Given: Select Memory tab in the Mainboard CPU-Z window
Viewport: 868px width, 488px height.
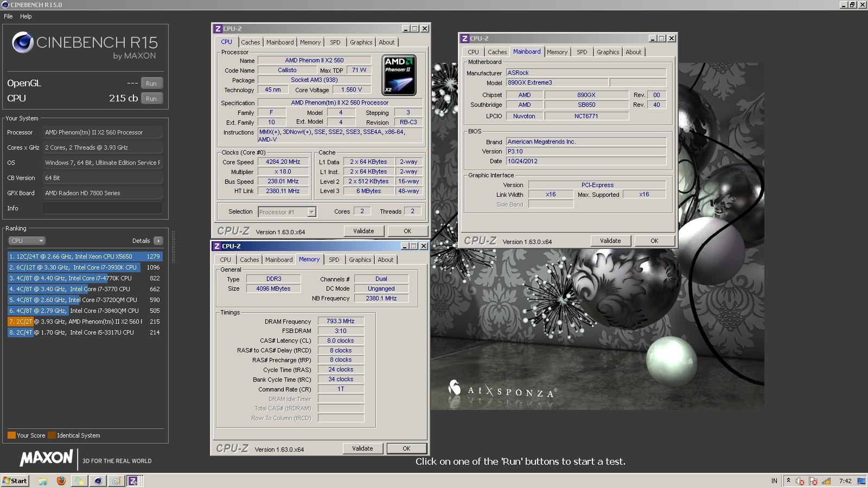Looking at the screenshot, I should [x=557, y=52].
